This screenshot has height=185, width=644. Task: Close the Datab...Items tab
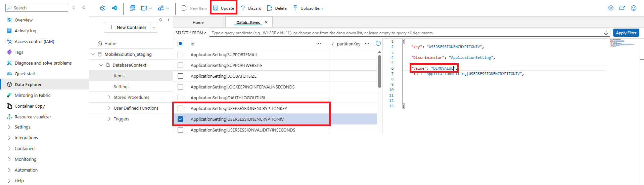(x=266, y=22)
